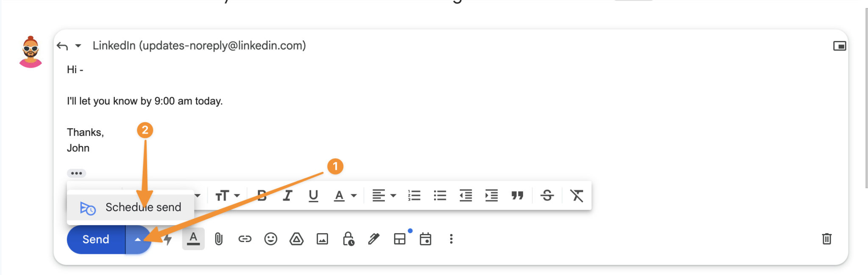This screenshot has width=868, height=275.
Task: Select Schedule send from the menu
Action: (131, 207)
